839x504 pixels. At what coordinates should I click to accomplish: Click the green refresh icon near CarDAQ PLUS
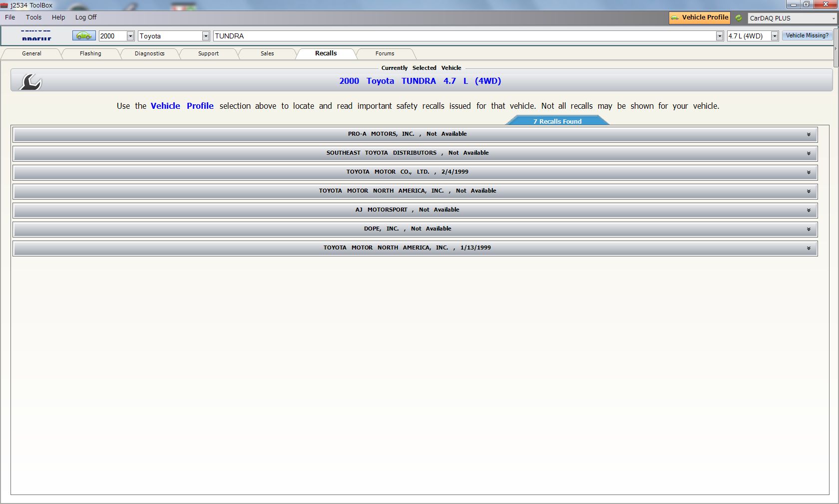(739, 18)
